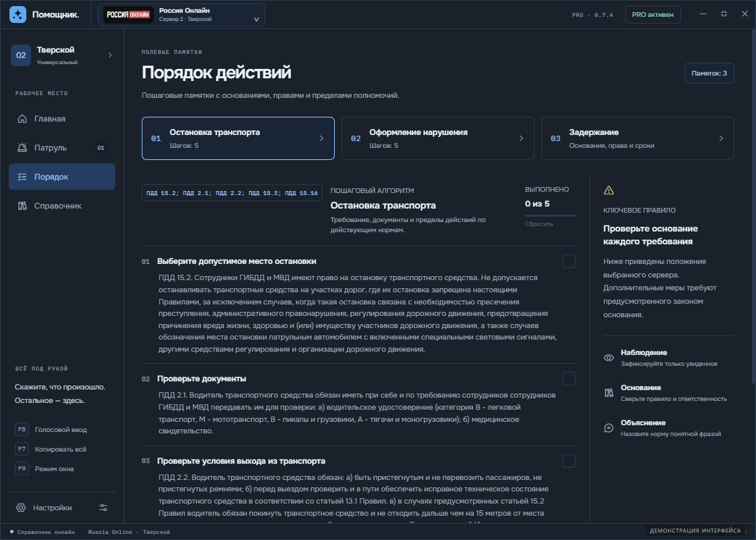Click the Объяснение heading
Image resolution: width=756 pixels, height=540 pixels.
click(x=643, y=423)
